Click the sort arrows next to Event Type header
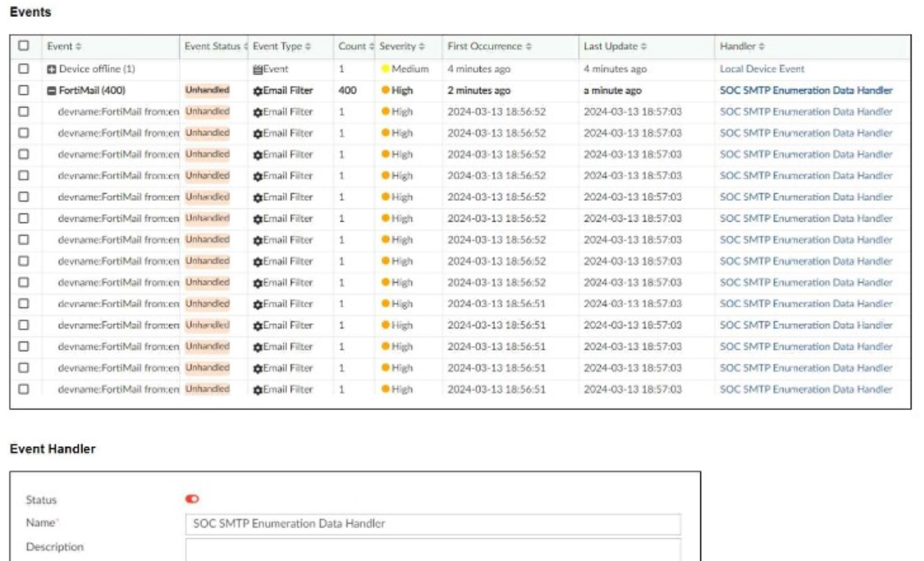Viewport: 924px width, 561px height. [308, 47]
